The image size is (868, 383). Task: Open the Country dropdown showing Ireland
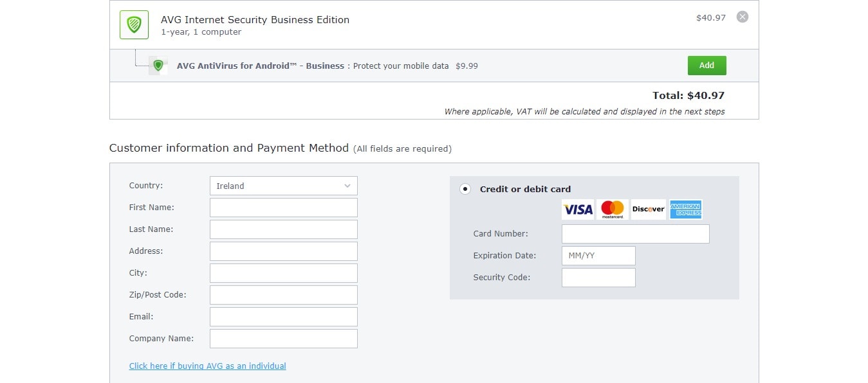(x=283, y=186)
